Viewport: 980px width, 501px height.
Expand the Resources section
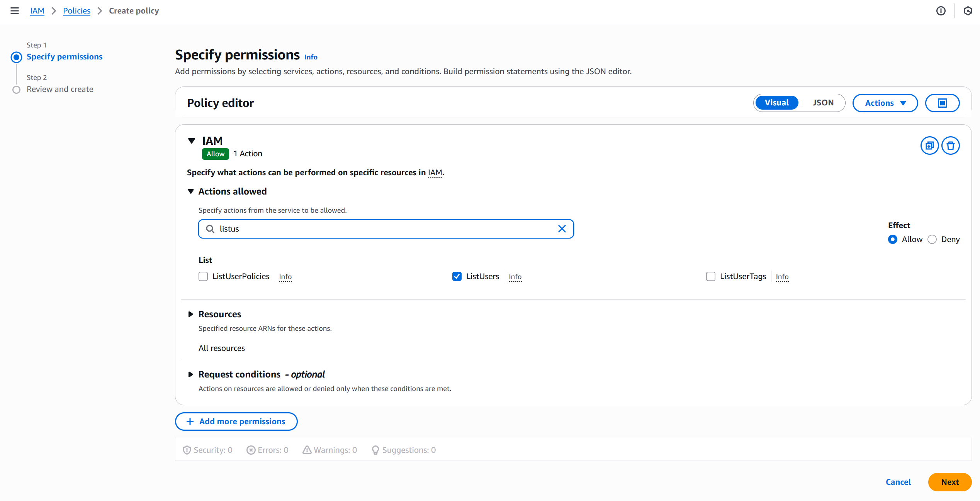[191, 314]
